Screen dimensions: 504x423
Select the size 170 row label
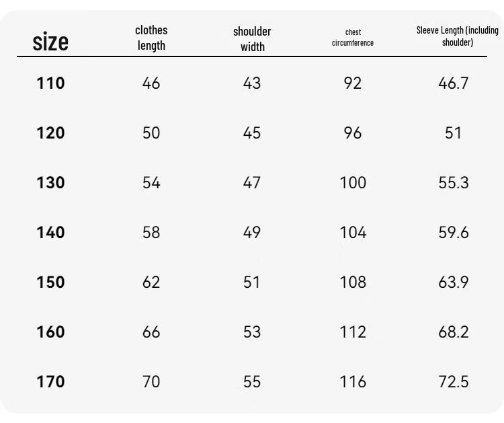click(51, 382)
